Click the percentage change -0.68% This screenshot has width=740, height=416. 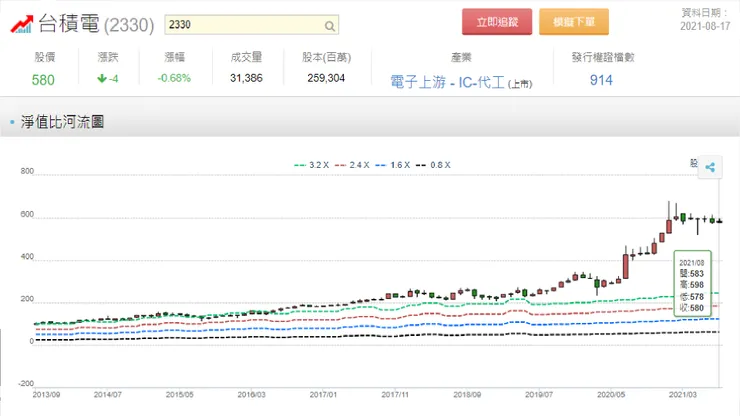(174, 78)
